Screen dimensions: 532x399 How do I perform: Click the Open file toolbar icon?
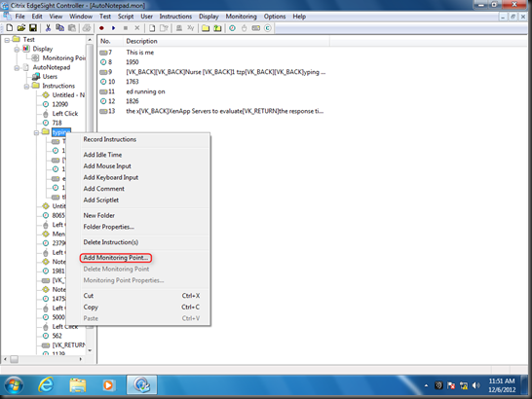tap(21, 28)
